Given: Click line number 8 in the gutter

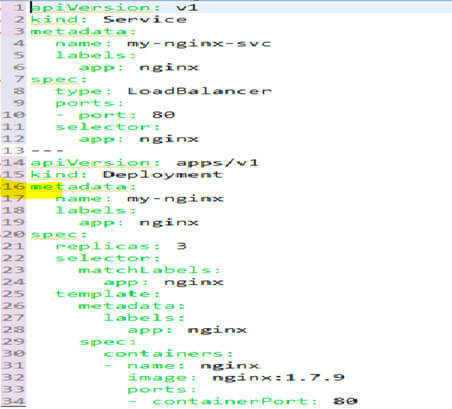Looking at the screenshot, I should click(x=19, y=91).
